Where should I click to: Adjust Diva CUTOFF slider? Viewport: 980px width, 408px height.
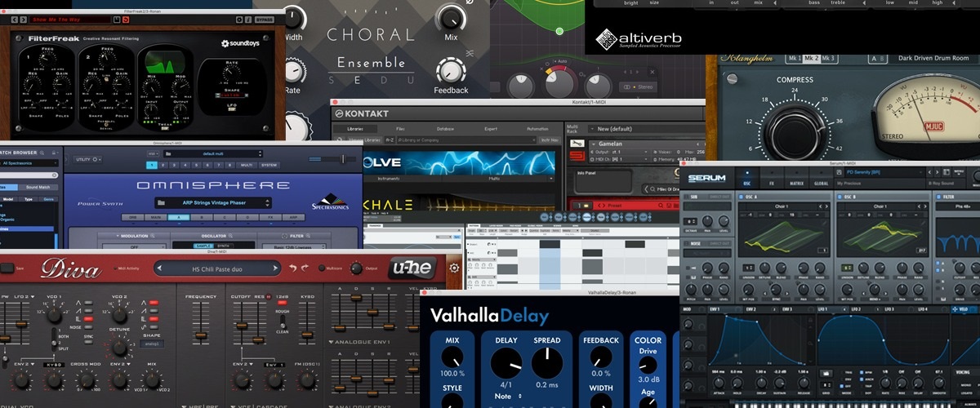click(x=242, y=326)
